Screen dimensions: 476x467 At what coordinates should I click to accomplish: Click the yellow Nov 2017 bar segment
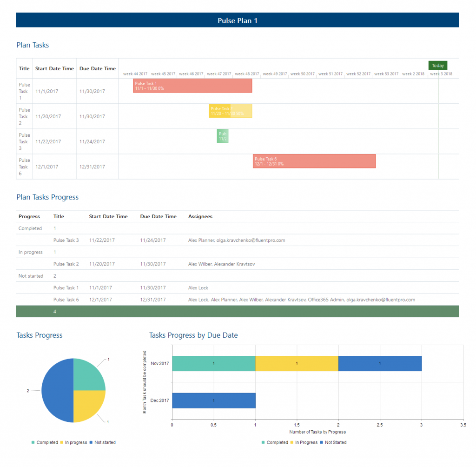[297, 363]
